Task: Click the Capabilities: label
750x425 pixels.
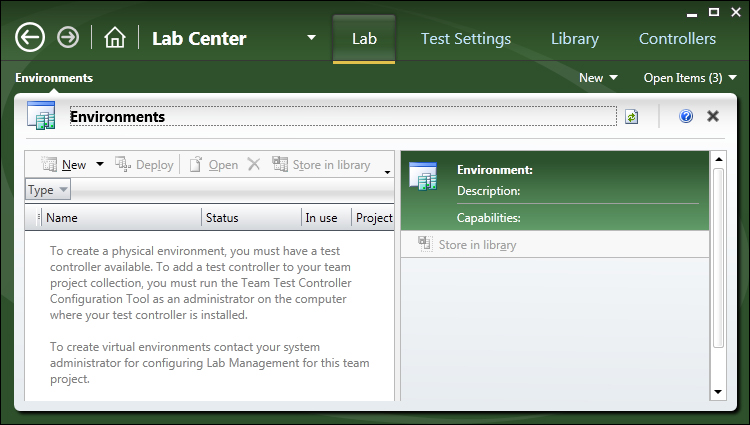Action: click(488, 218)
